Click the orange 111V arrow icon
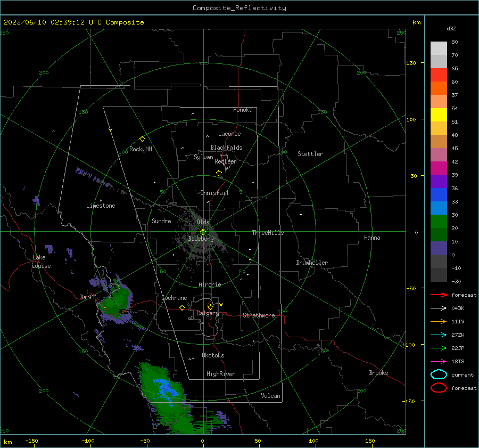Viewport: 479px width, 448px height. pos(439,321)
